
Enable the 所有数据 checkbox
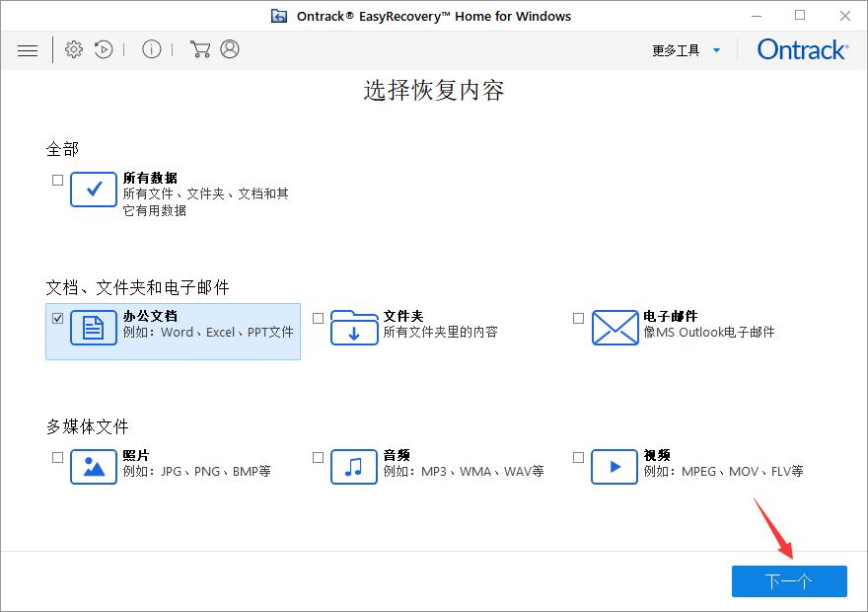57,180
